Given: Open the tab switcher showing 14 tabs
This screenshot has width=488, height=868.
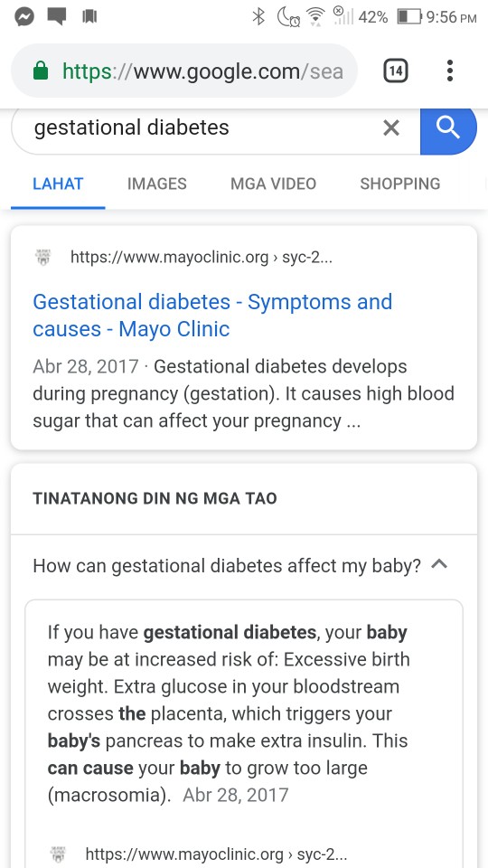Looking at the screenshot, I should (396, 71).
